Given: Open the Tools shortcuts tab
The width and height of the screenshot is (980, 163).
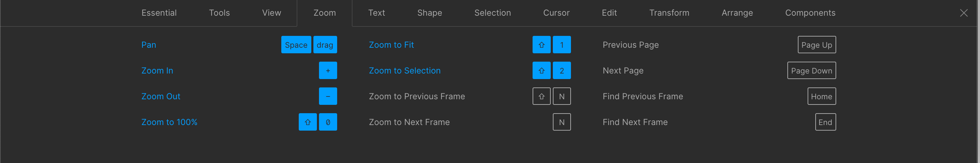Looking at the screenshot, I should pos(219,13).
